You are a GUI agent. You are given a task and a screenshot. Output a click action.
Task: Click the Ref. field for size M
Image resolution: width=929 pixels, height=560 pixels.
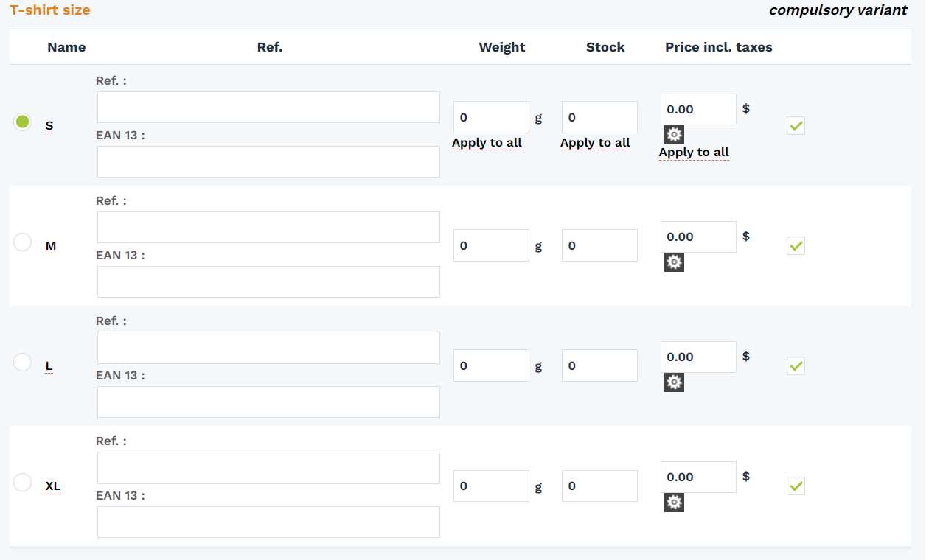pos(268,228)
